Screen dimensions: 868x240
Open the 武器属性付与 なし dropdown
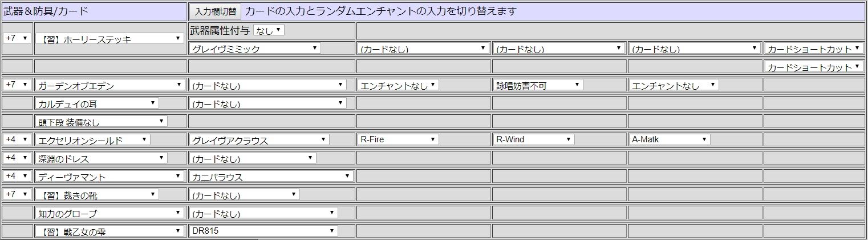(x=269, y=30)
